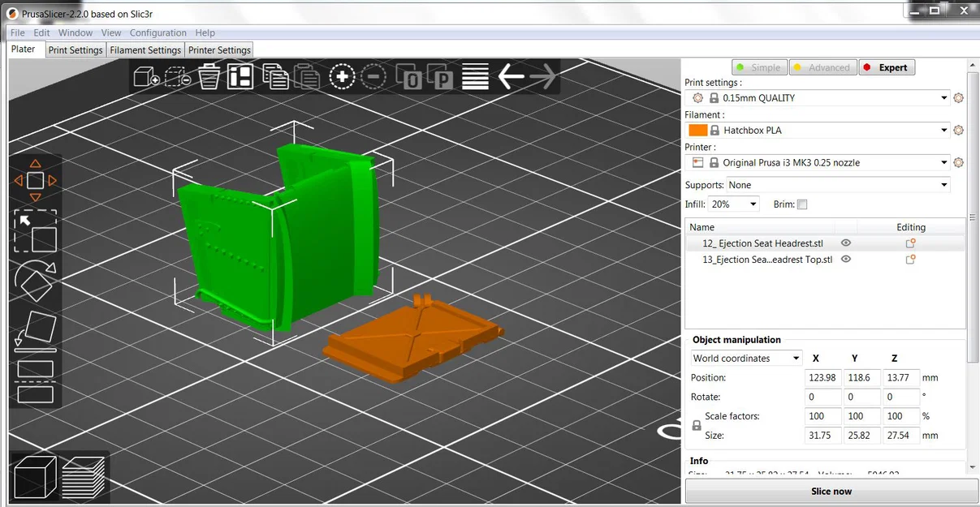Remove an instance with the minus icon

click(x=373, y=77)
